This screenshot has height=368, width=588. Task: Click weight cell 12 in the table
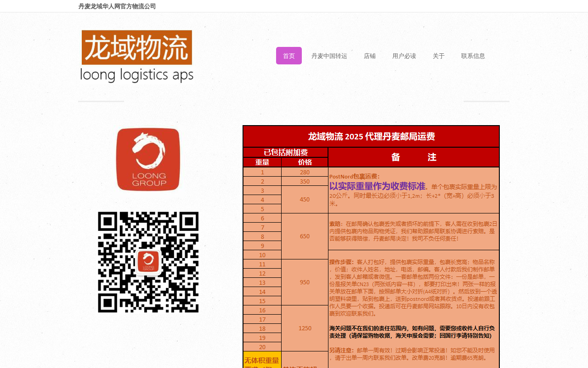coord(262,273)
